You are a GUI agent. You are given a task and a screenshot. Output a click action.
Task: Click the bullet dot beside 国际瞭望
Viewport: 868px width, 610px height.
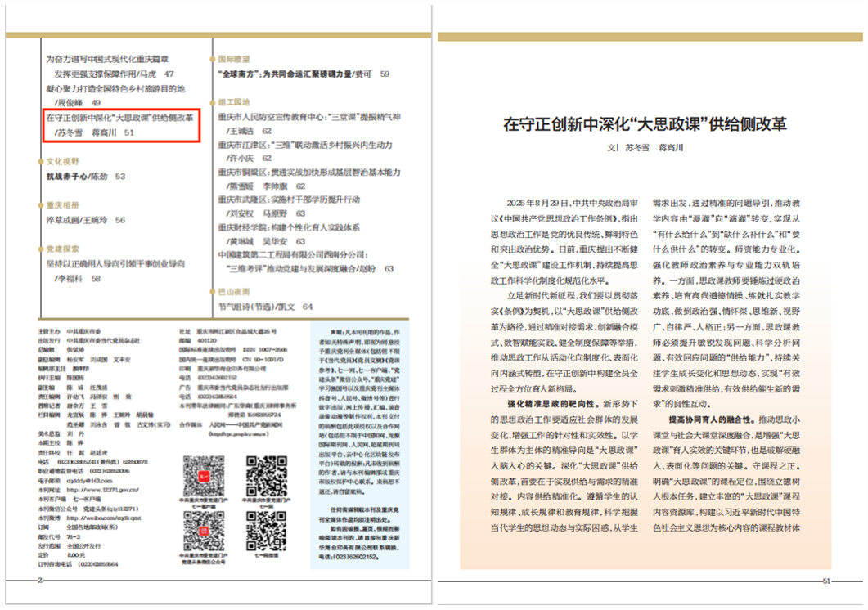(x=213, y=60)
